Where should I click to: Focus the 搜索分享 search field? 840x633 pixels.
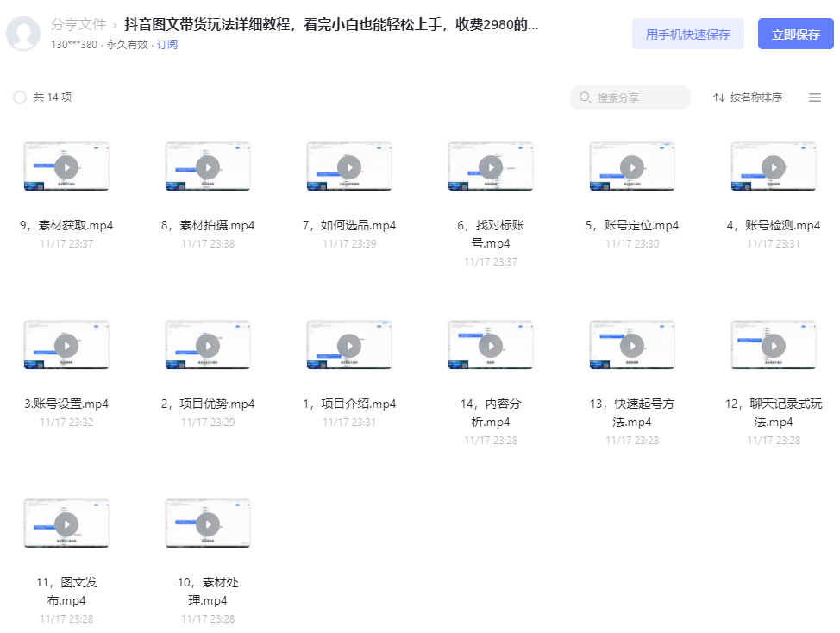[630, 97]
